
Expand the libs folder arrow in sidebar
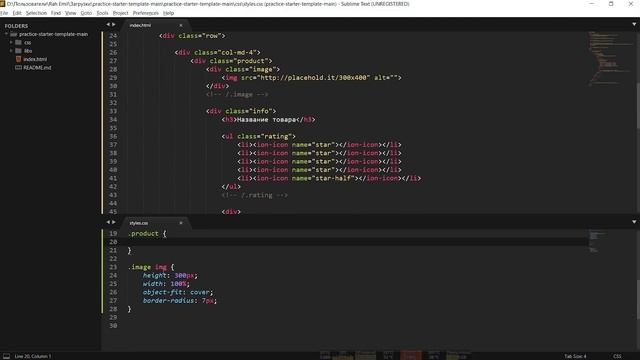(x=11, y=51)
